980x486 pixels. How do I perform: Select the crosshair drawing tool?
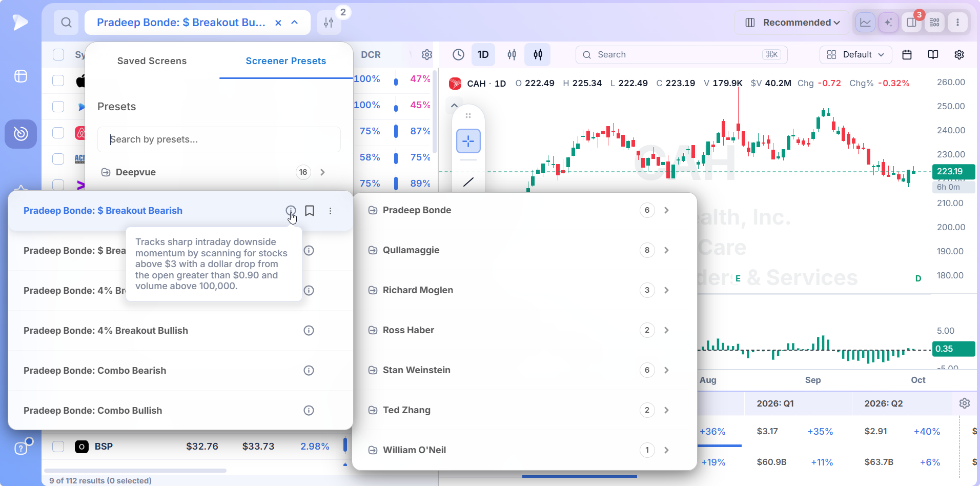coord(468,141)
